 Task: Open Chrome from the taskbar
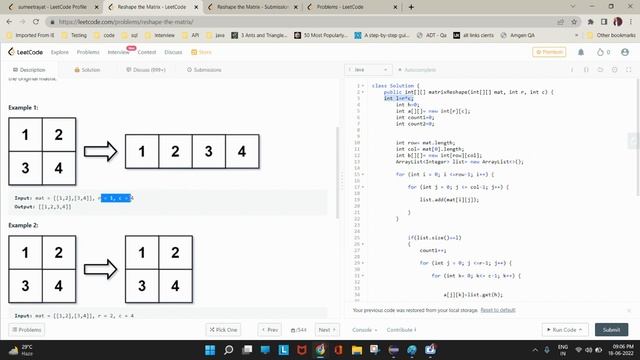(320, 350)
